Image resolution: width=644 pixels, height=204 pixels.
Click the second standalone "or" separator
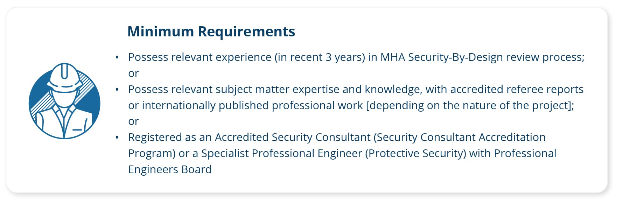pos(133,121)
